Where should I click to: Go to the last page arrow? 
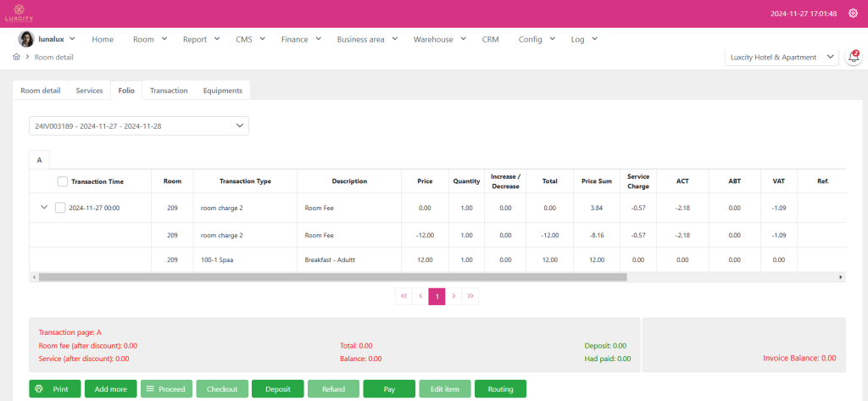pos(471,296)
